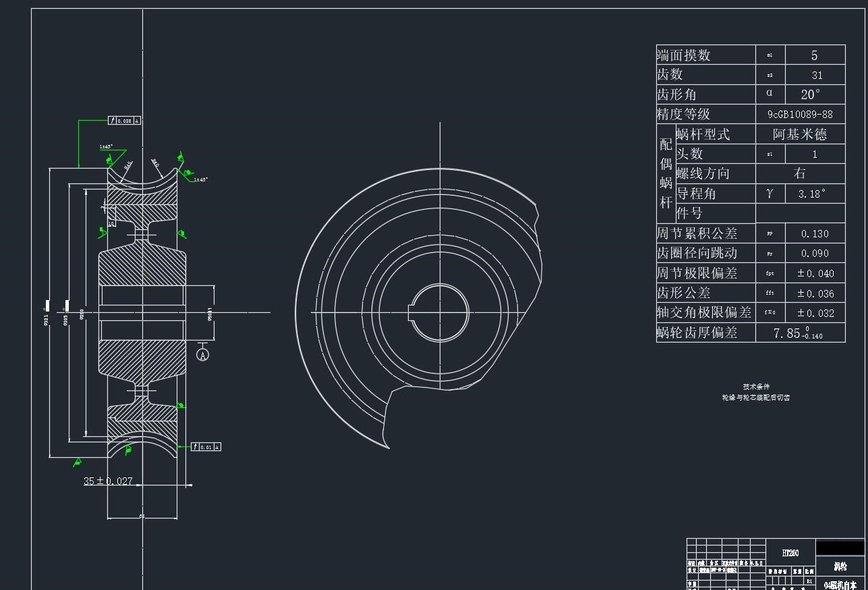
Task: Select the 3.18° lead angle value
Action: [812, 194]
